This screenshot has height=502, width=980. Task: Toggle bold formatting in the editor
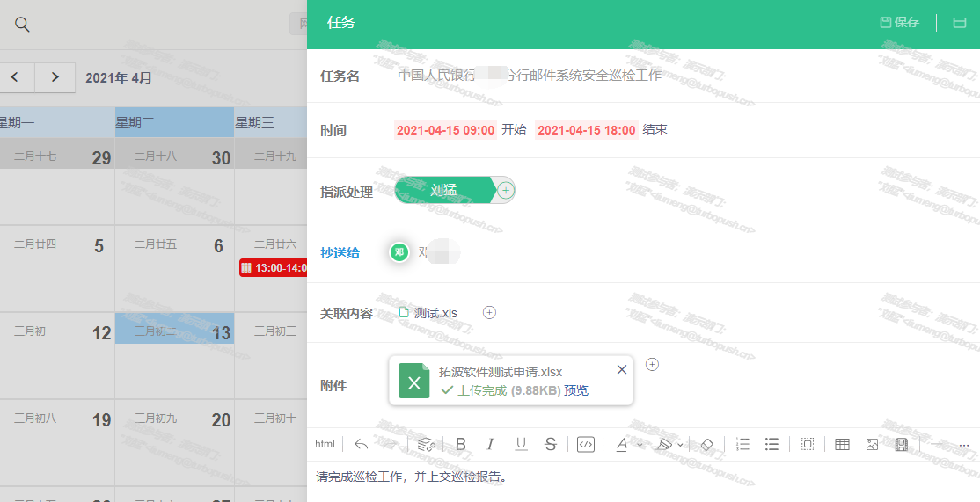pos(461,444)
